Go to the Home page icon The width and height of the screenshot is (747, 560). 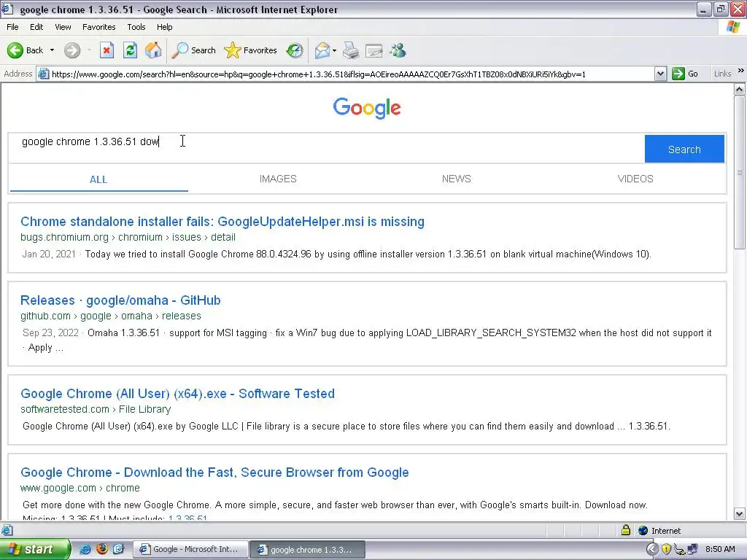pyautogui.click(x=153, y=50)
